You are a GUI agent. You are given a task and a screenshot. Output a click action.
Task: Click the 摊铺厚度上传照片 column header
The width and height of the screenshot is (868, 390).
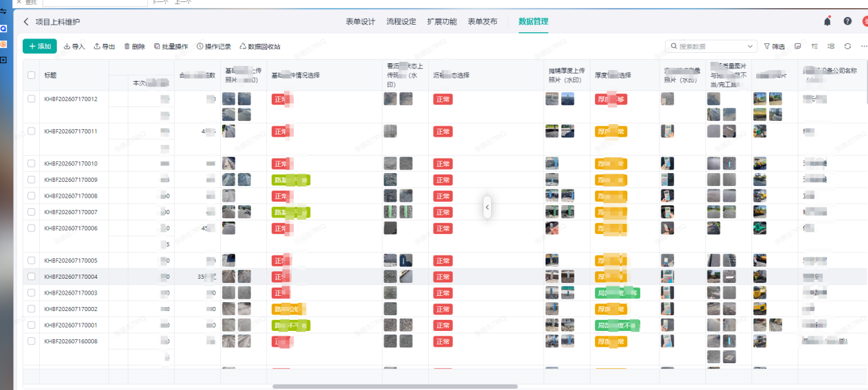pos(567,75)
